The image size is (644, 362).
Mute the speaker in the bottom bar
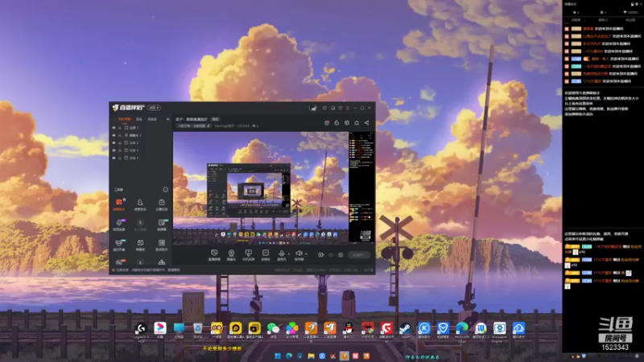pyautogui.click(x=299, y=254)
